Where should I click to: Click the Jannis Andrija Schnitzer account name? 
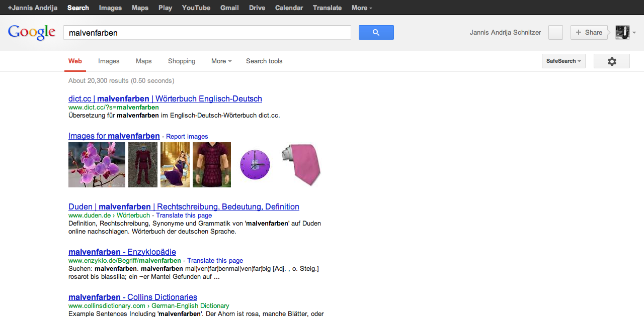[x=505, y=33]
